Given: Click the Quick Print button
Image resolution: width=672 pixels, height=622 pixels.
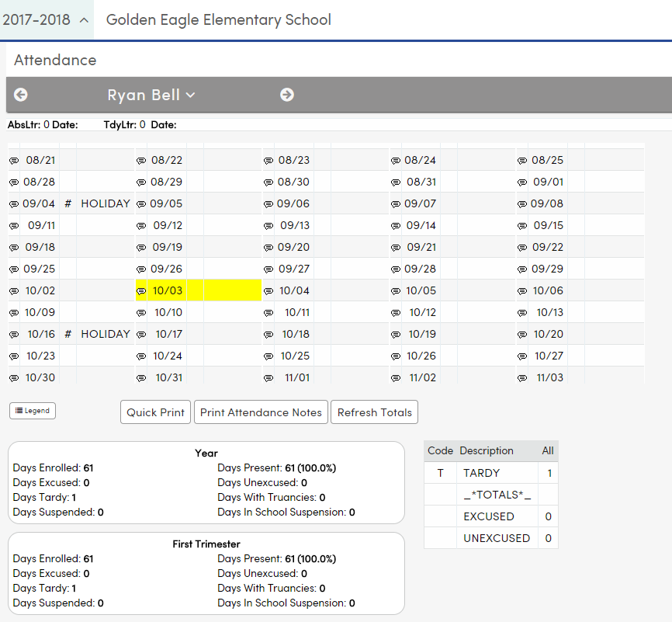Looking at the screenshot, I should (x=155, y=412).
